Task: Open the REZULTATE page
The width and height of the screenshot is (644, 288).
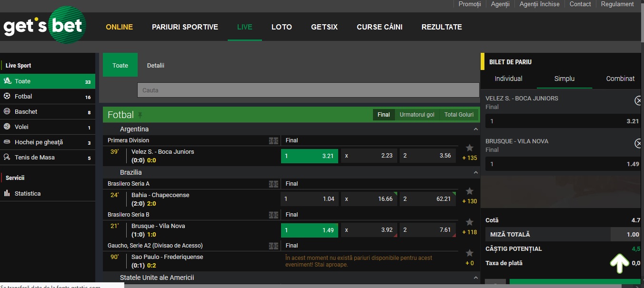Action: point(442,27)
